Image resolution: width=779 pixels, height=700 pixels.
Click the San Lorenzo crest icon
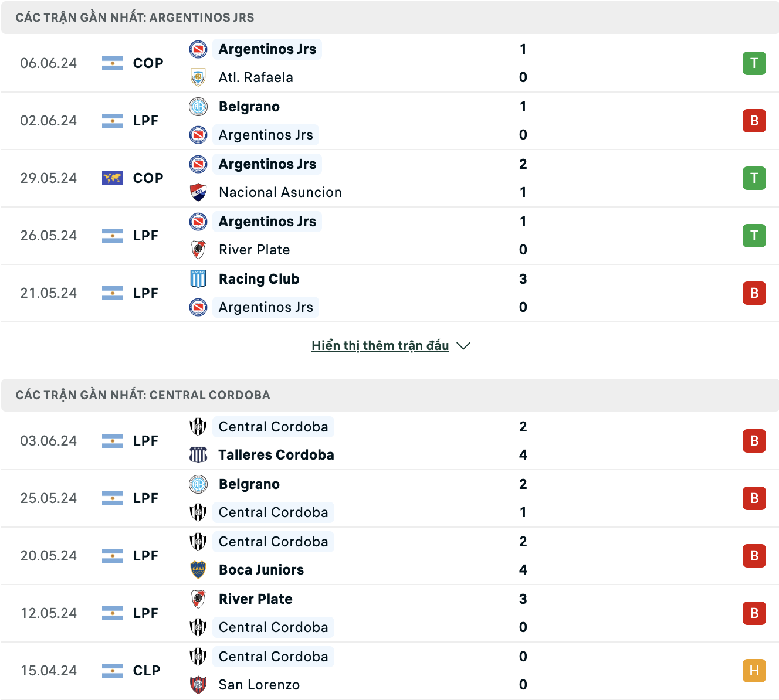(198, 685)
